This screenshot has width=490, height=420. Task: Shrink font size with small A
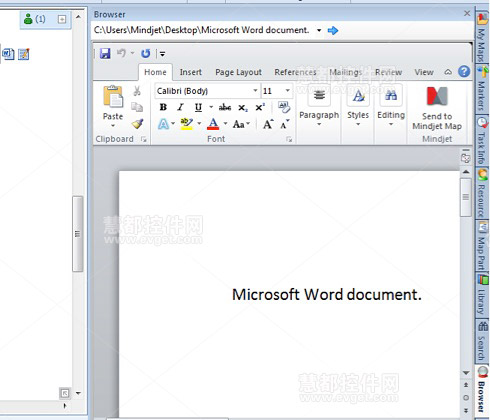click(x=284, y=125)
